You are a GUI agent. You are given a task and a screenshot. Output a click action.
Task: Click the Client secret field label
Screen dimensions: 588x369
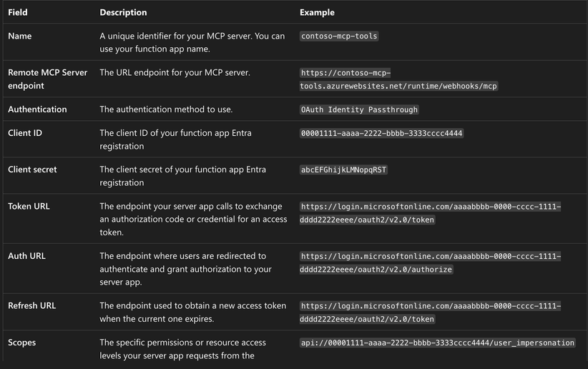[32, 169]
